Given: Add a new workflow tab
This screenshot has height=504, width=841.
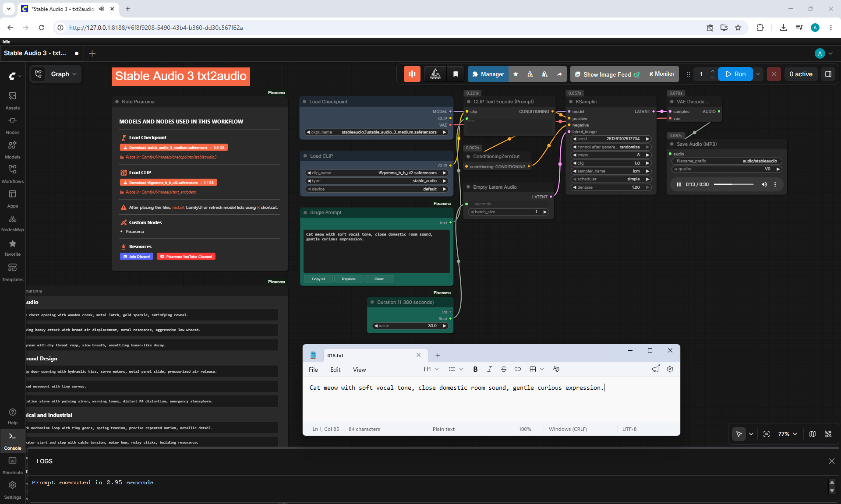Looking at the screenshot, I should pos(92,53).
